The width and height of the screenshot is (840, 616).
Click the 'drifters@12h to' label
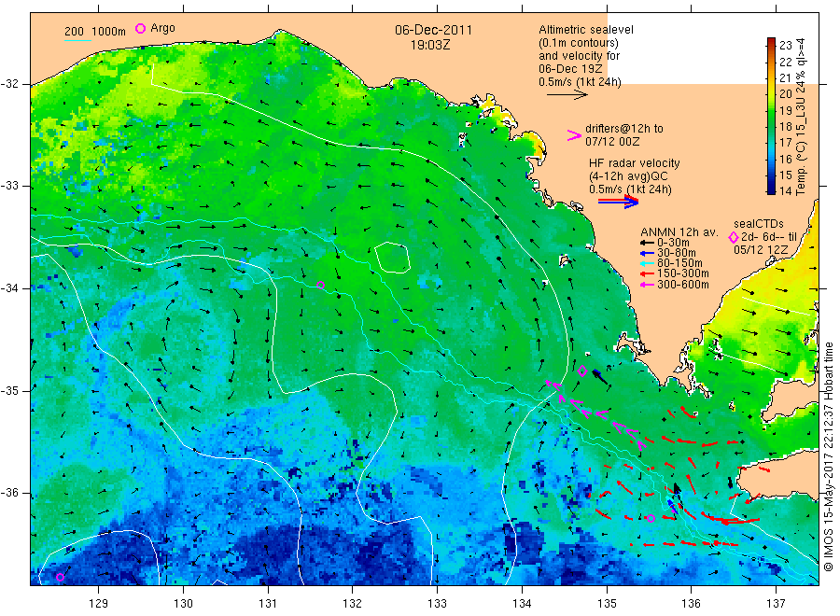(x=624, y=129)
